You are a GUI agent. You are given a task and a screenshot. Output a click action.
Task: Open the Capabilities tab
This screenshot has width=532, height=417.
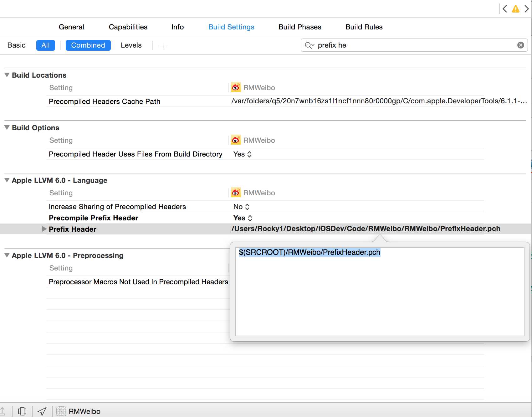[x=128, y=27]
